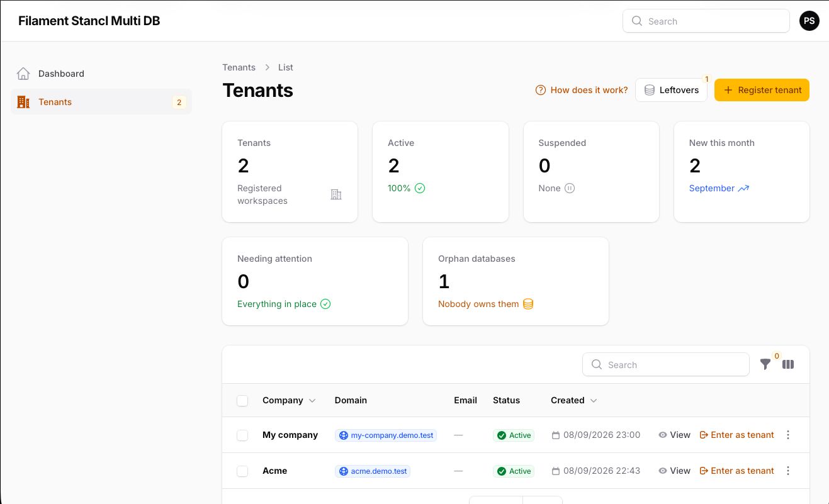The width and height of the screenshot is (829, 504).
Task: Click calendar icon for 08/09/2026 22:43
Action: click(556, 471)
